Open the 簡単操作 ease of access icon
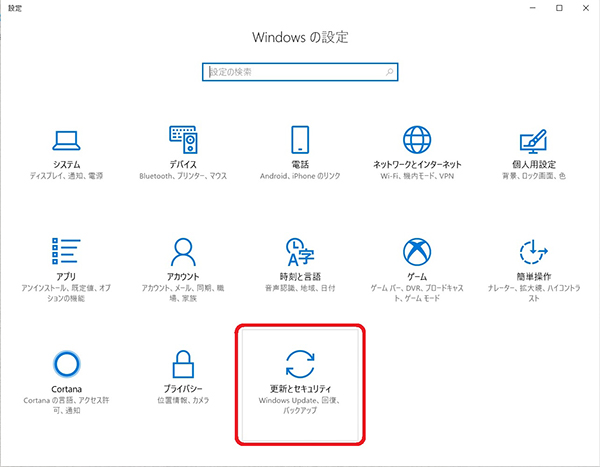This screenshot has width=600, height=467. pos(533,252)
